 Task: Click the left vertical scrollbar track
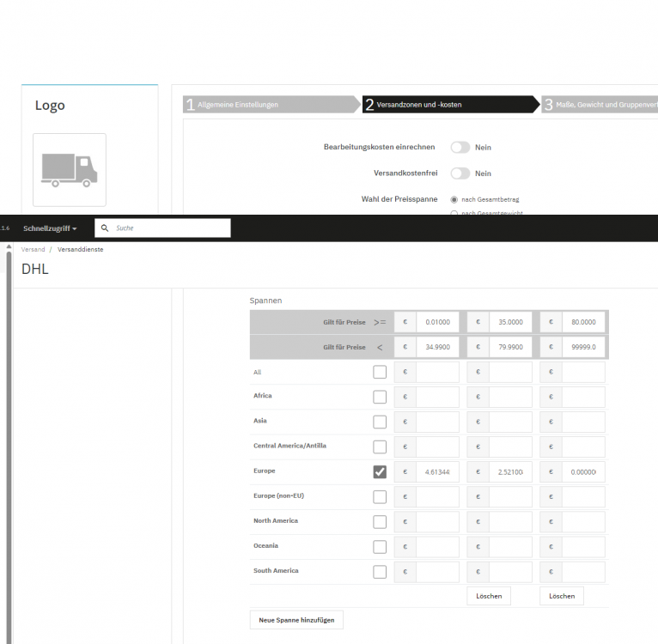(9, 447)
